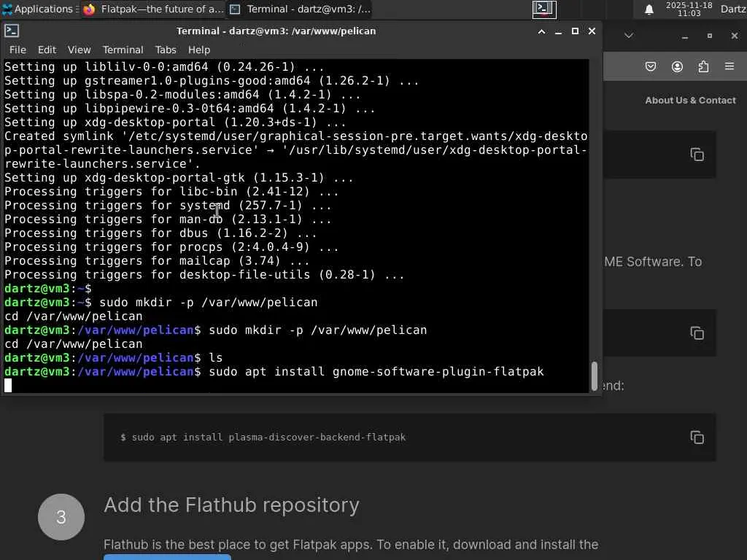Open the Help menu in Terminal
Image resolution: width=747 pixels, height=560 pixels.
coord(199,50)
